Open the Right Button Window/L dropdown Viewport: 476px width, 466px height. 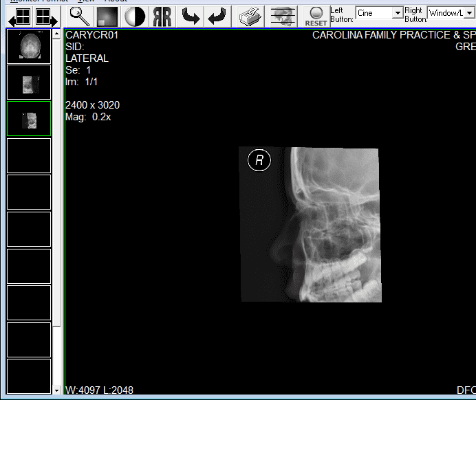pos(469,13)
